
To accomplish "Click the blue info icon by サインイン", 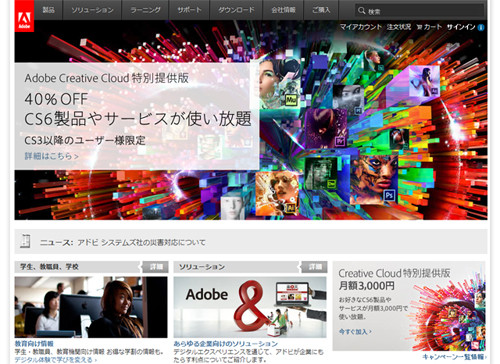I will pyautogui.click(x=481, y=28).
